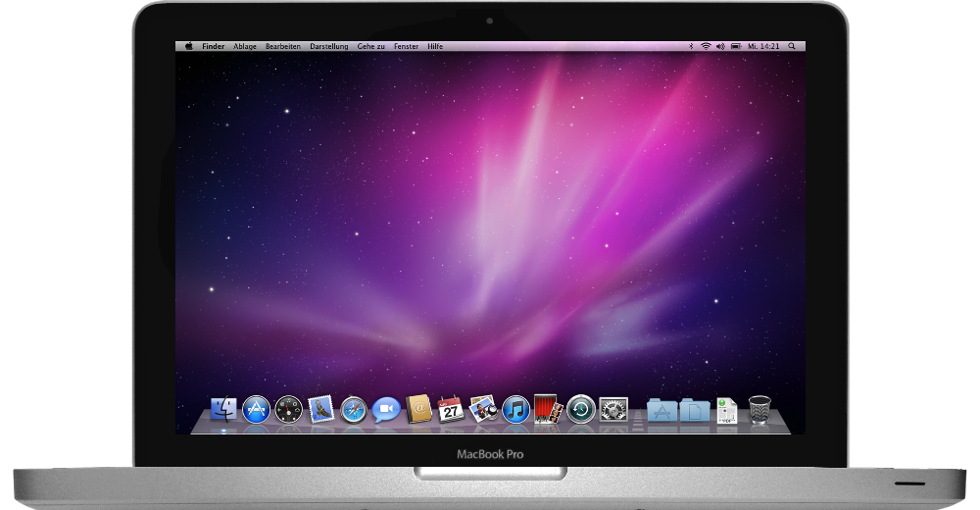Open the Mail app in the Dock
This screenshot has height=510, width=980.
pos(320,410)
